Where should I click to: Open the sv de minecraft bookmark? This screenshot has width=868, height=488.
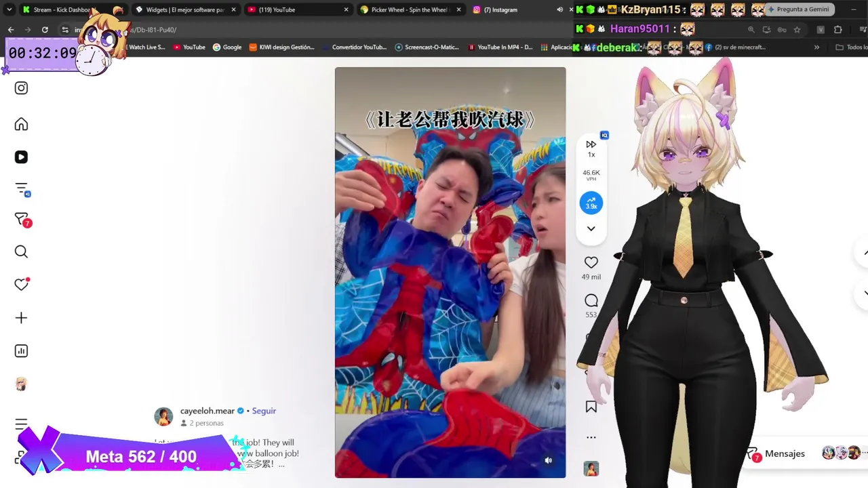735,47
